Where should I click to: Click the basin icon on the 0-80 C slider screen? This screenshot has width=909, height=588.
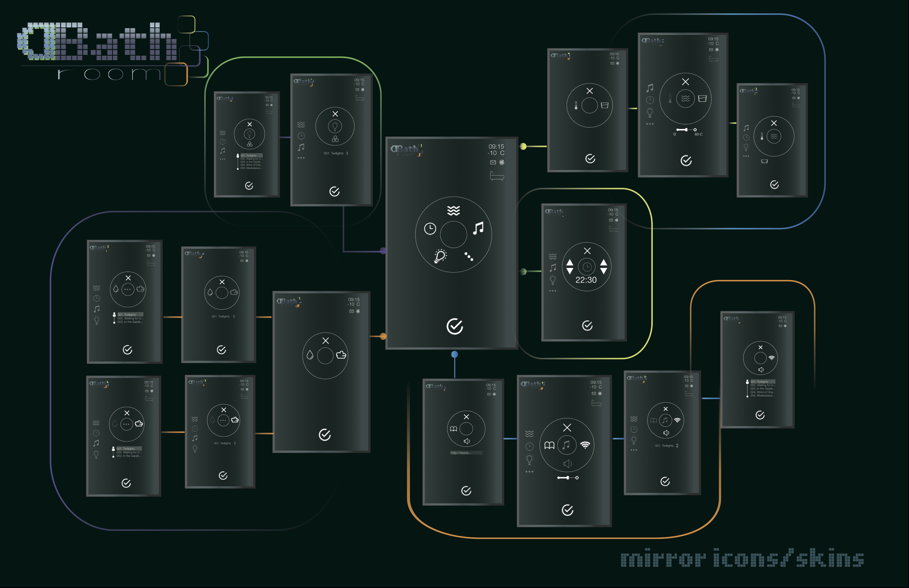[x=702, y=98]
